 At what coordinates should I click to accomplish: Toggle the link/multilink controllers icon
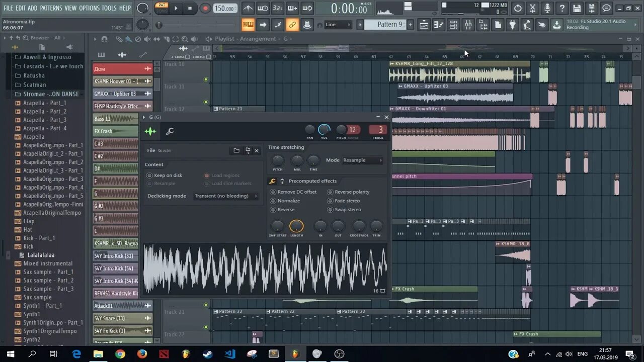[x=292, y=24]
